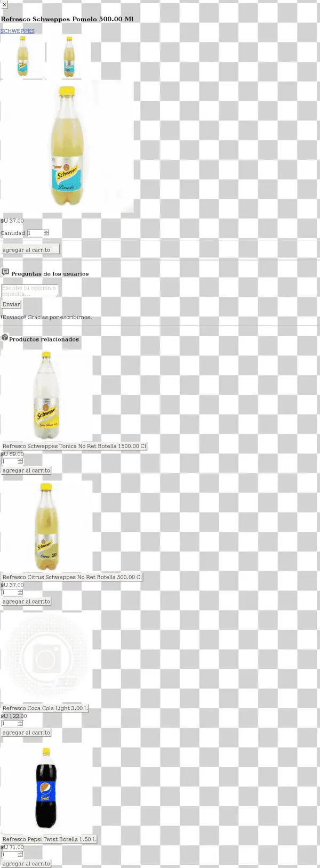Open Refresco Citrus Schweppes No Ret Botella link
Image resolution: width=320 pixels, height=868 pixels.
pyautogui.click(x=72, y=577)
